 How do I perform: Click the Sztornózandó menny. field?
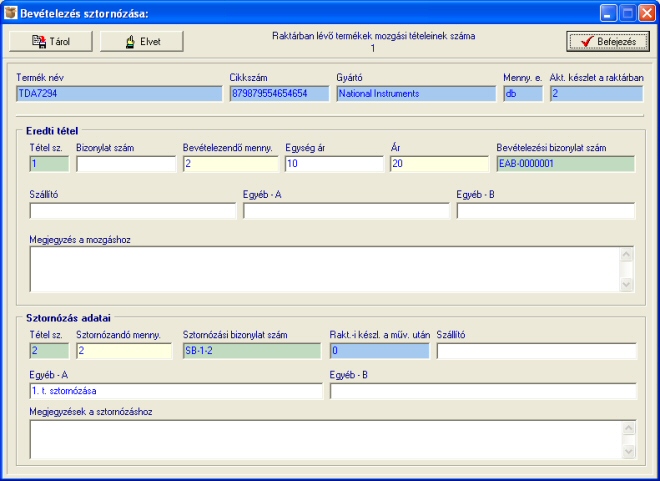point(124,351)
